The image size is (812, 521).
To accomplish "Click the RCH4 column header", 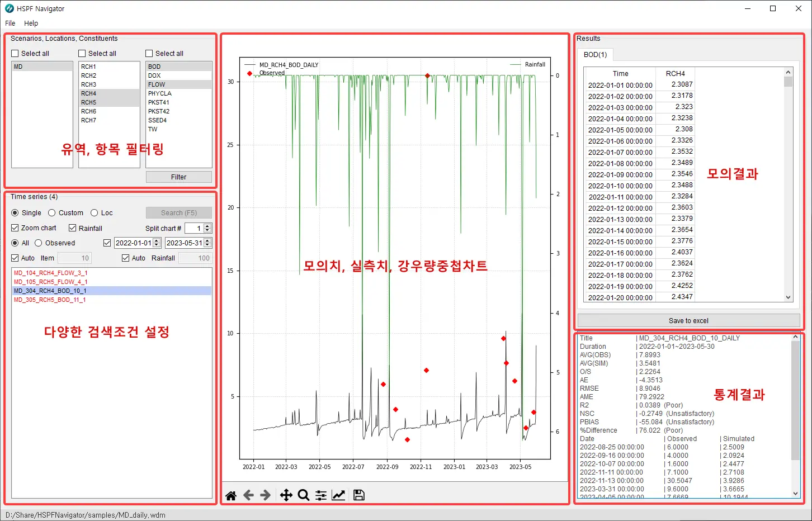I will [675, 74].
